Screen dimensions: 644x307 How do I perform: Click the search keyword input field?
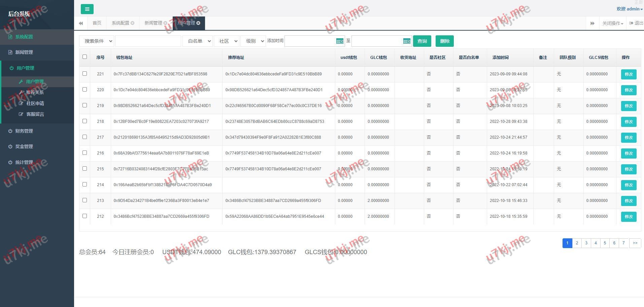pos(148,41)
